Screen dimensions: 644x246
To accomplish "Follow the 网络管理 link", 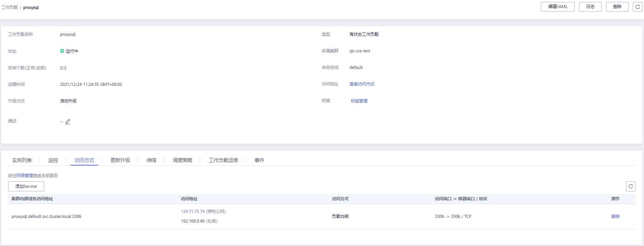I will point(25,176).
